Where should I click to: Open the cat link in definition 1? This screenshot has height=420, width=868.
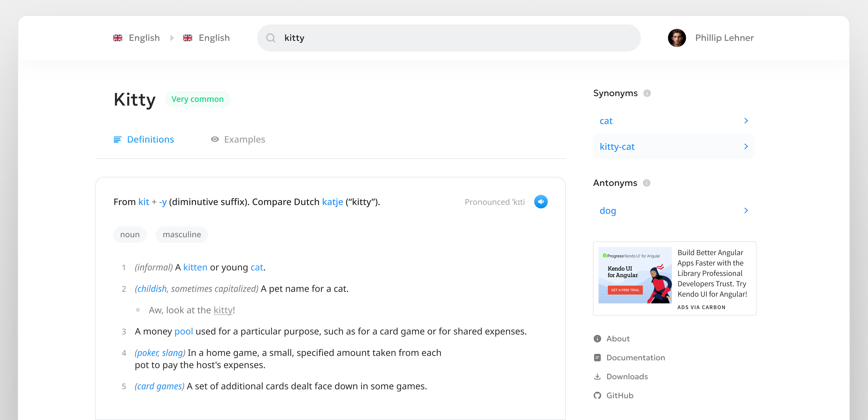(257, 267)
